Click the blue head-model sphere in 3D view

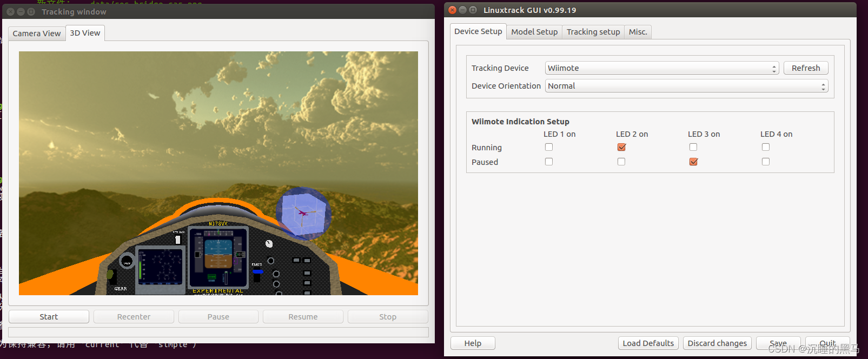(x=303, y=213)
